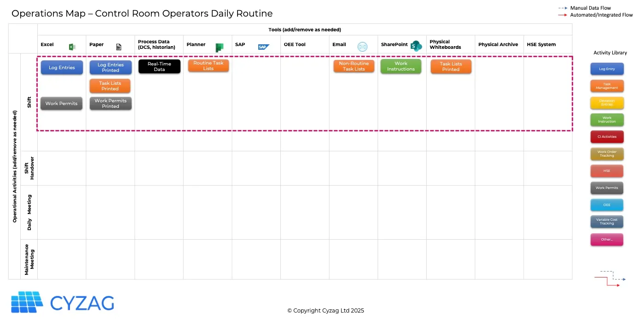The width and height of the screenshot is (644, 319).
Task: Click the Physical Archive column header
Action: point(498,45)
